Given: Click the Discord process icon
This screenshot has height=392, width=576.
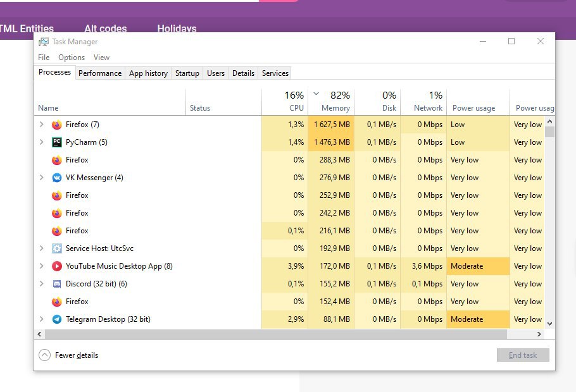Looking at the screenshot, I should 56,284.
